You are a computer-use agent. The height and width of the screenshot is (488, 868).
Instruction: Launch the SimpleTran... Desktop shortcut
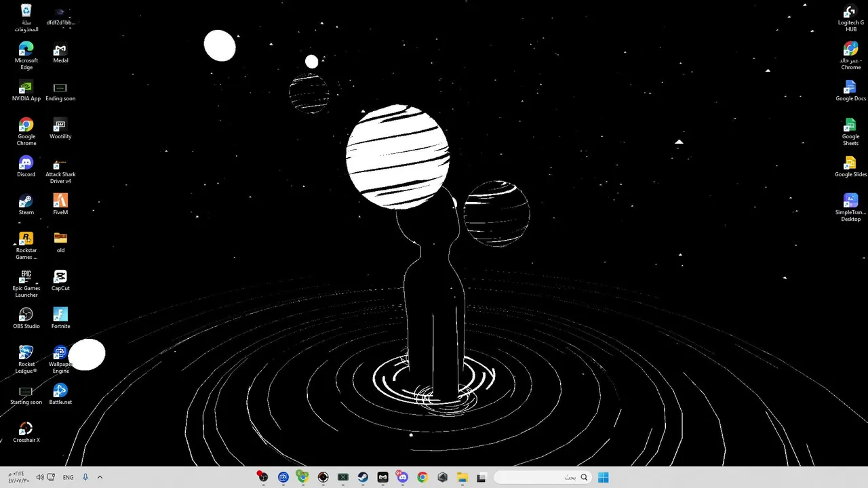pos(850,207)
